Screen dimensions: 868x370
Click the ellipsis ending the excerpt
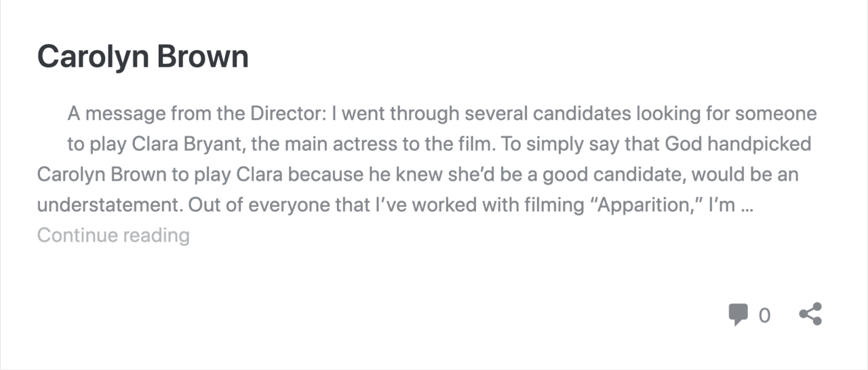tap(747, 205)
